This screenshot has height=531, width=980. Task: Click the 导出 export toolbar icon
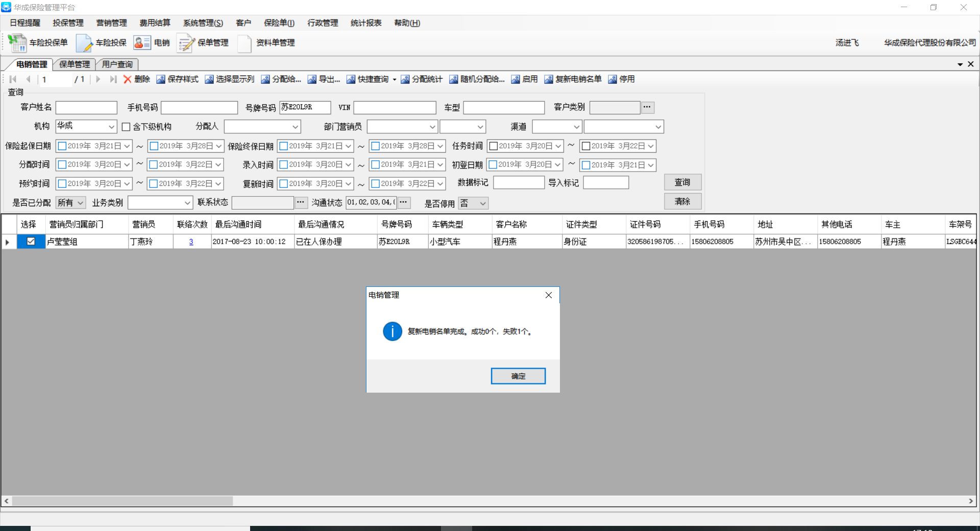pyautogui.click(x=312, y=79)
